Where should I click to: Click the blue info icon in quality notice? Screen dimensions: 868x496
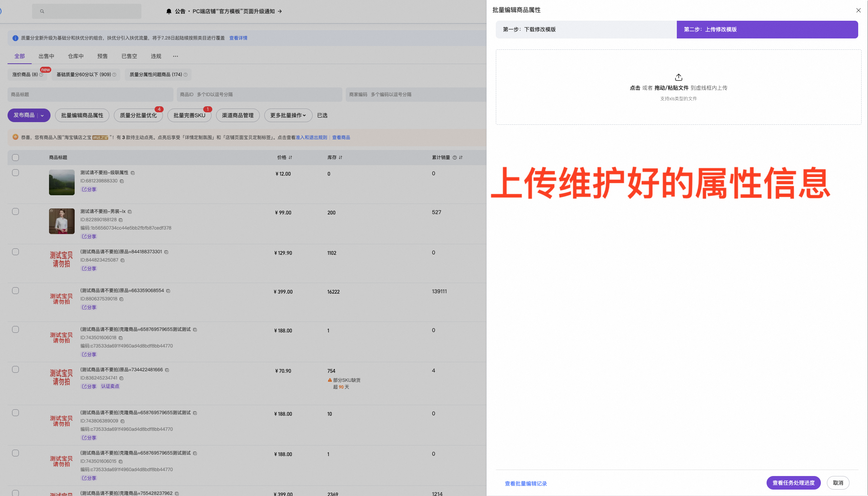pyautogui.click(x=15, y=38)
